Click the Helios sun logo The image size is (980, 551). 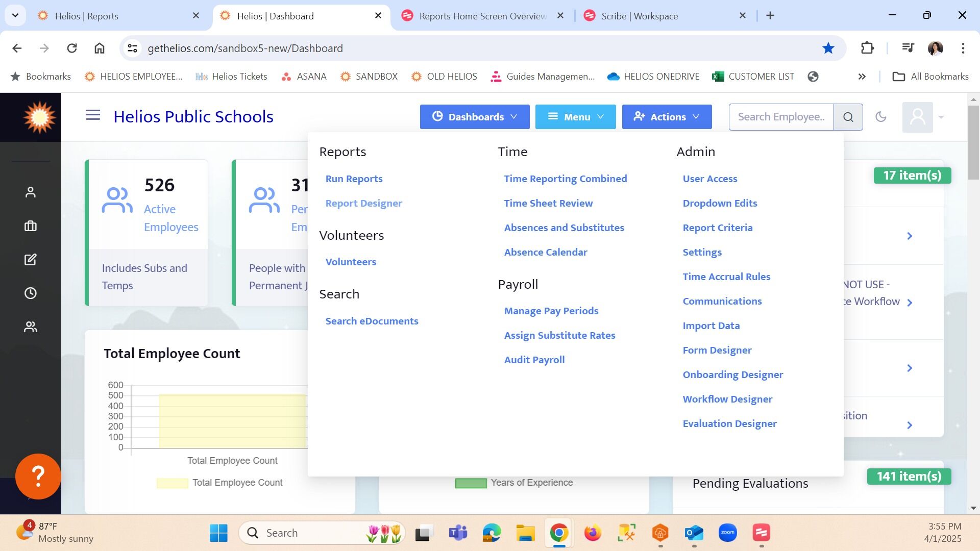tap(39, 117)
